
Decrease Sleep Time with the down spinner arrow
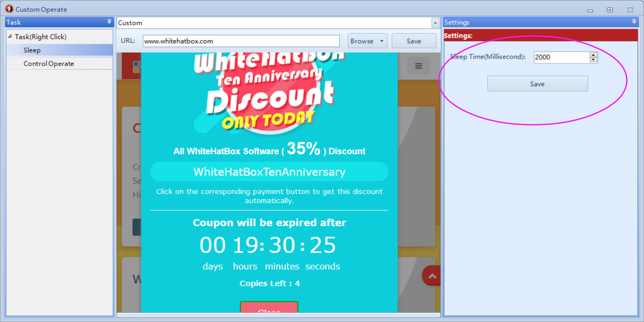(593, 60)
